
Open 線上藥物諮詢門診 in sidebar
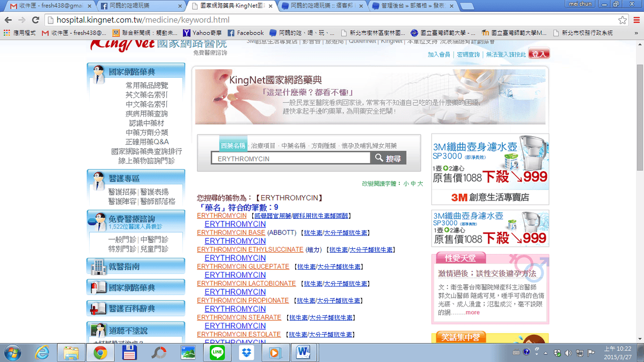pos(147,160)
